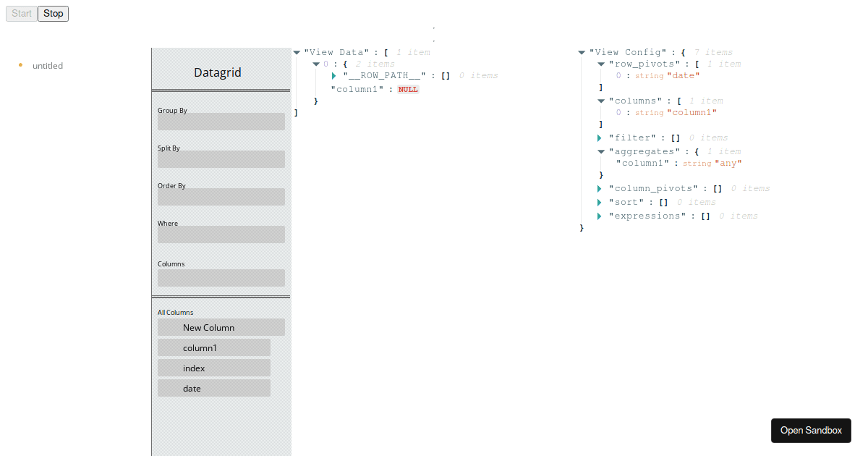
Task: Expand the "column_pivots" array
Action: (599, 188)
